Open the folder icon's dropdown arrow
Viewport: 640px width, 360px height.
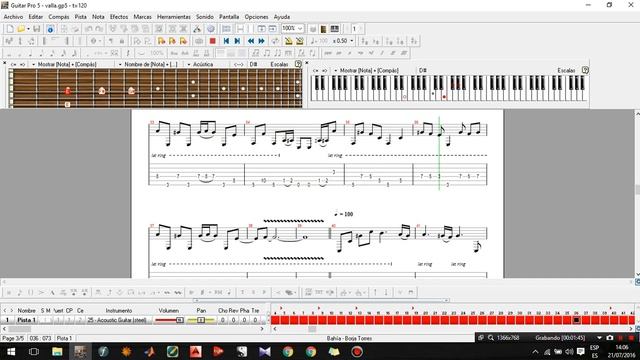point(28,29)
